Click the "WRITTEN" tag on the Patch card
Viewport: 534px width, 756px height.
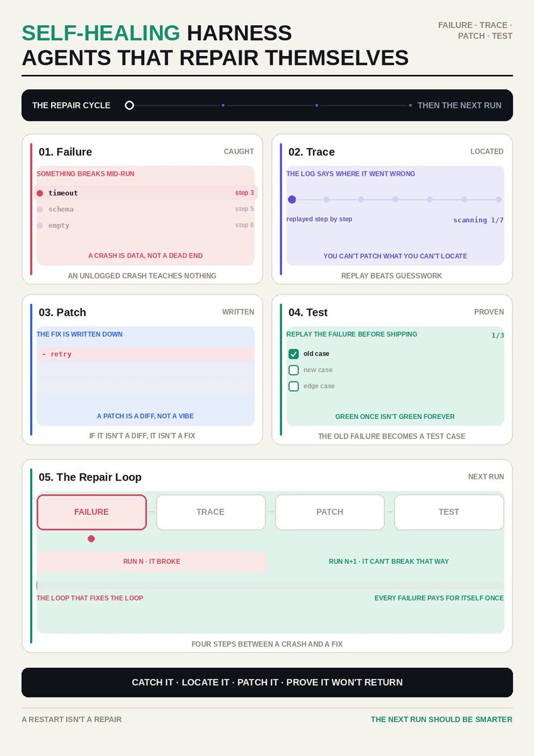click(x=238, y=312)
